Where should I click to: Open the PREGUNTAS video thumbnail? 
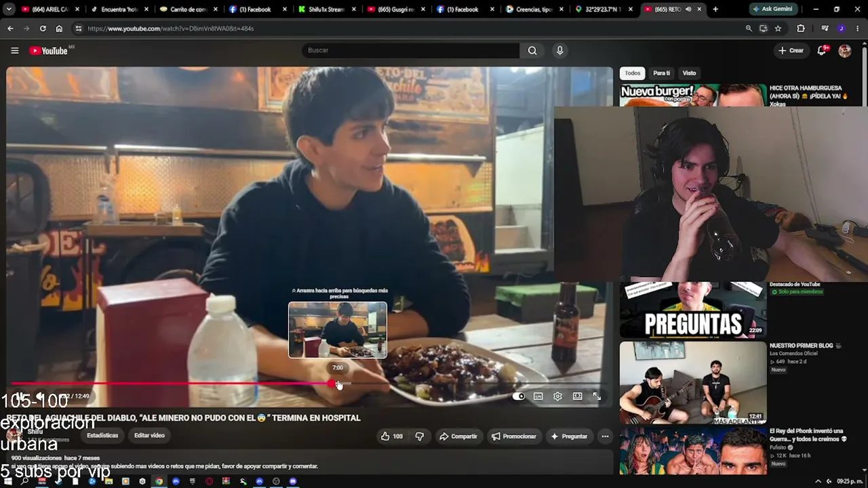tap(693, 310)
